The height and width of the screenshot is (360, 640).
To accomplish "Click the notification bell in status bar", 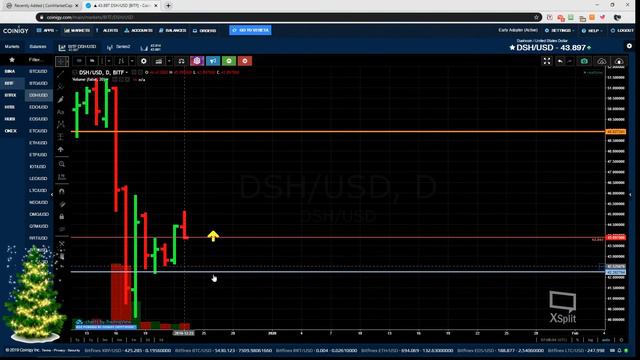I will click(x=619, y=350).
